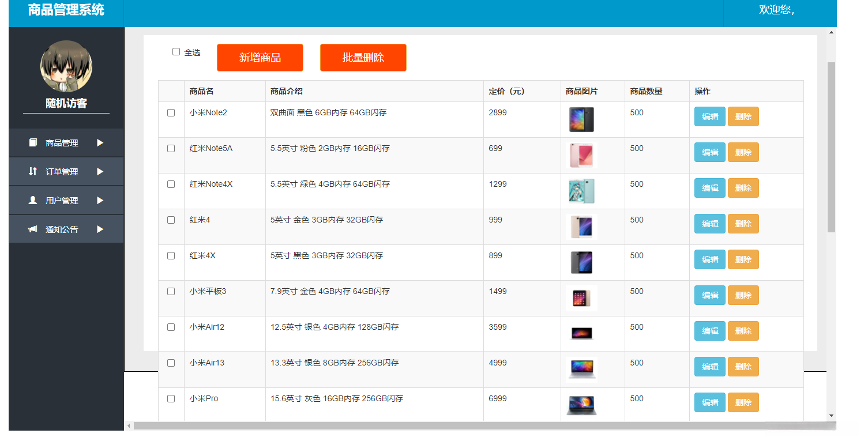The image size is (868, 441).
Task: Expand the 商品管理 submenu arrow
Action: tap(100, 143)
